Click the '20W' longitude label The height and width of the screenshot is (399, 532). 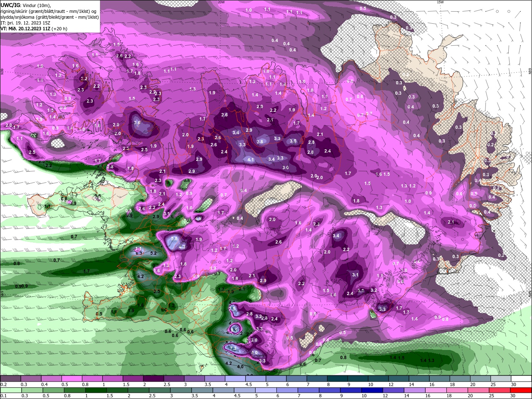pyautogui.click(x=221, y=2)
